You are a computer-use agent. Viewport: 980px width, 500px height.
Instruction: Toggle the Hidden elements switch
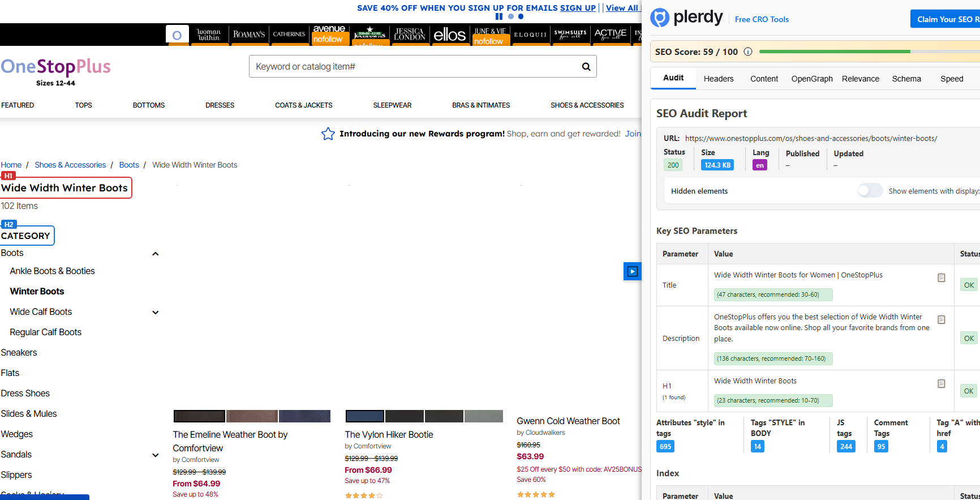[x=870, y=191]
